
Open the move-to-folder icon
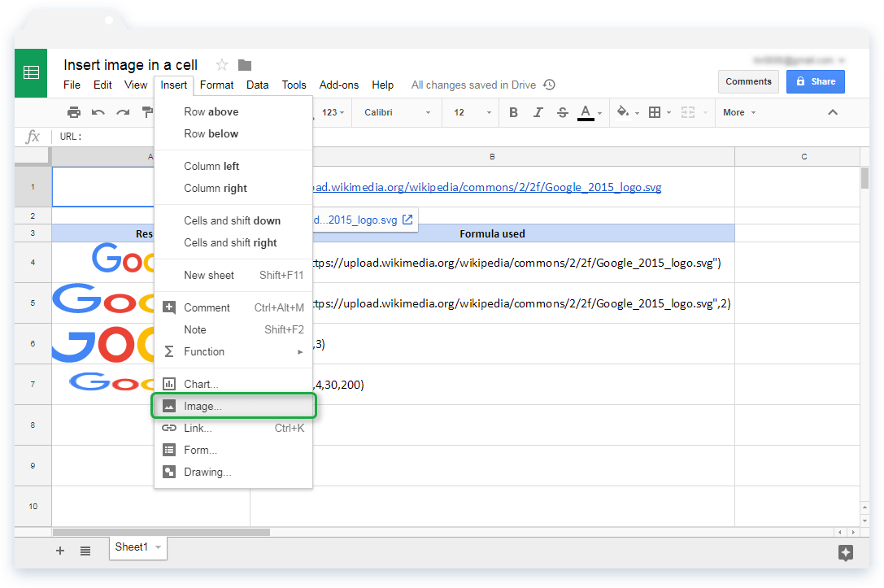tap(245, 65)
